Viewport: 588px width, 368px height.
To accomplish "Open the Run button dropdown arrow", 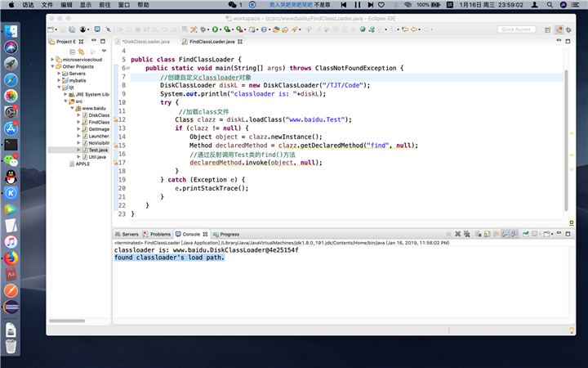I will click(x=220, y=29).
